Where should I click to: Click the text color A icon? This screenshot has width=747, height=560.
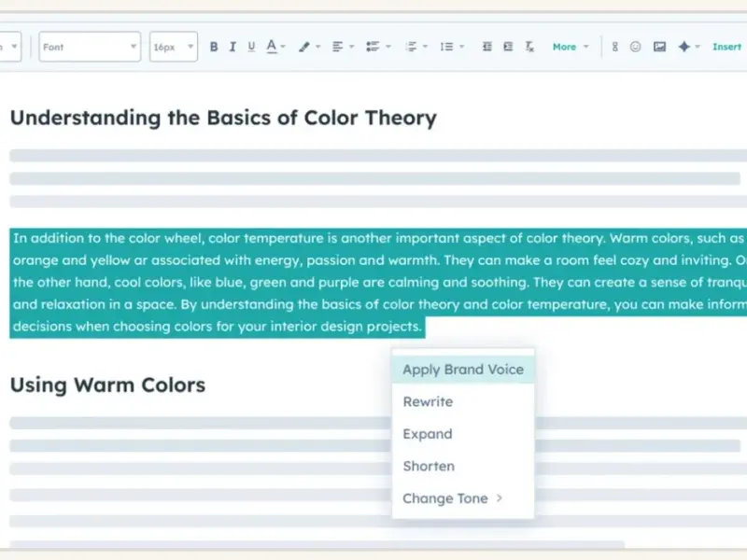(272, 47)
